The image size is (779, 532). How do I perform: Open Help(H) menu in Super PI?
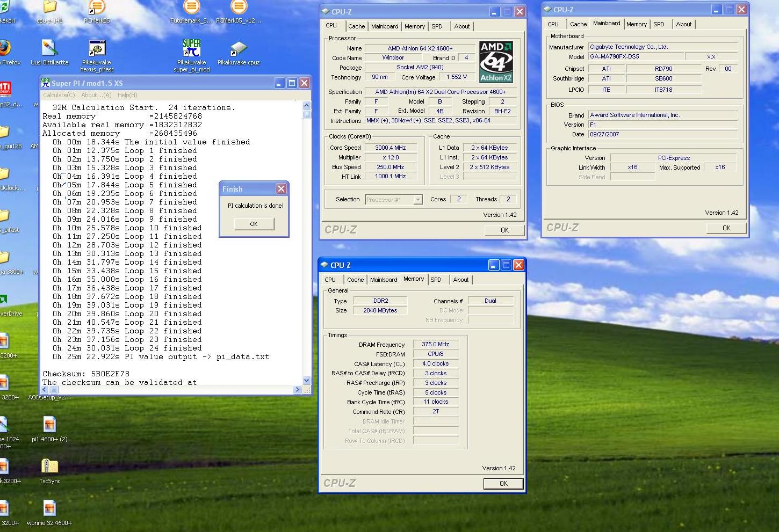127,95
